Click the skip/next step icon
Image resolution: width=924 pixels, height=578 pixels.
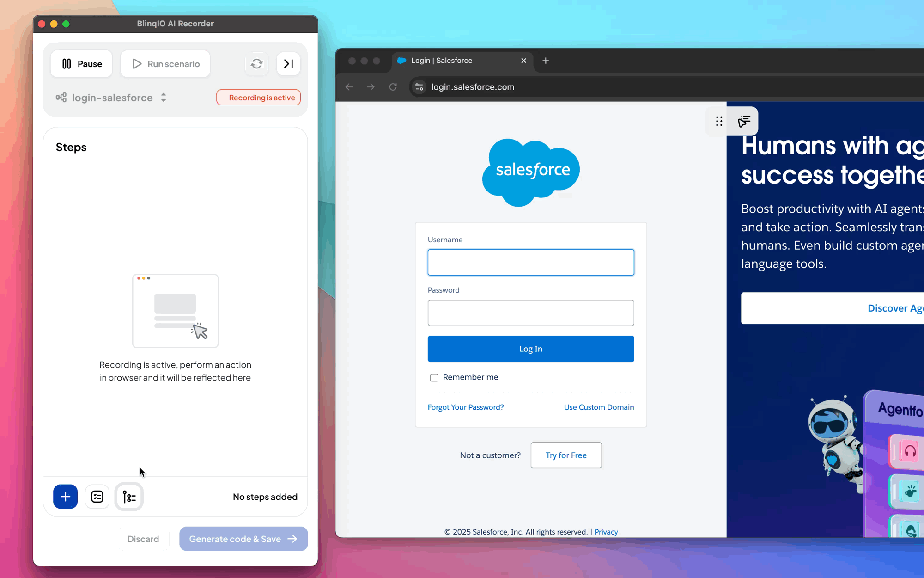(288, 63)
